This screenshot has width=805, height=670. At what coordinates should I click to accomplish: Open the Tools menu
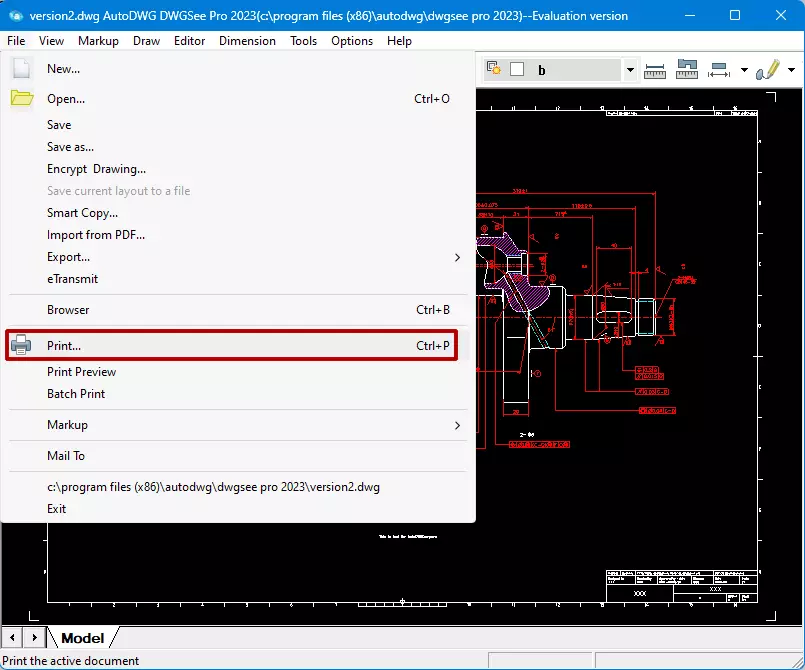303,41
